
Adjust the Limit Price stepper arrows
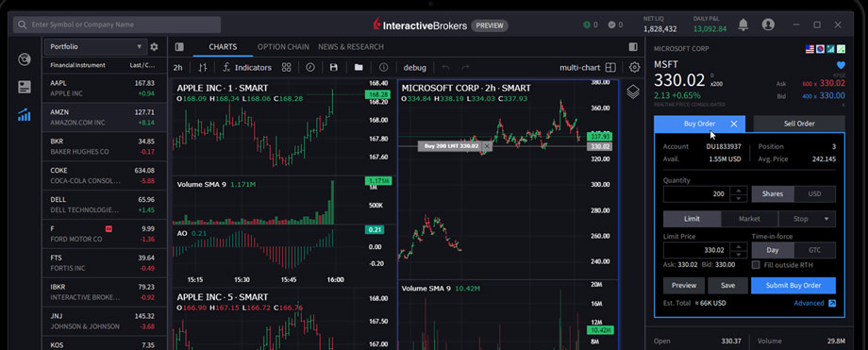coord(738,250)
